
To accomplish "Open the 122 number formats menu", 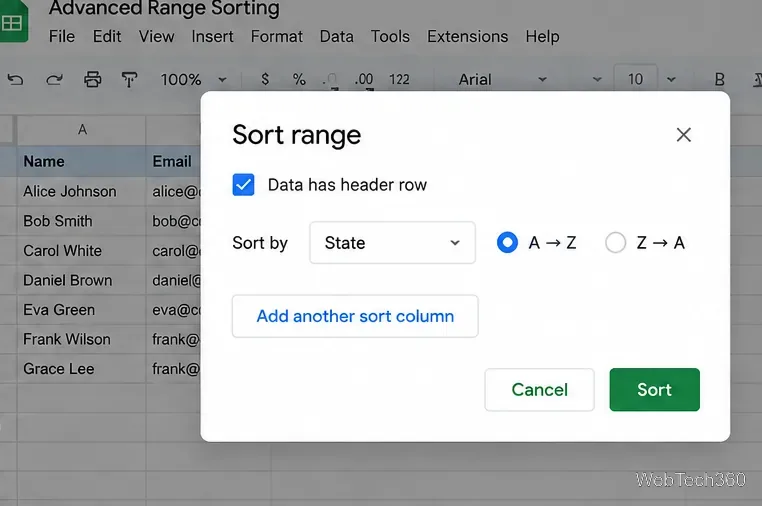I will (x=399, y=79).
